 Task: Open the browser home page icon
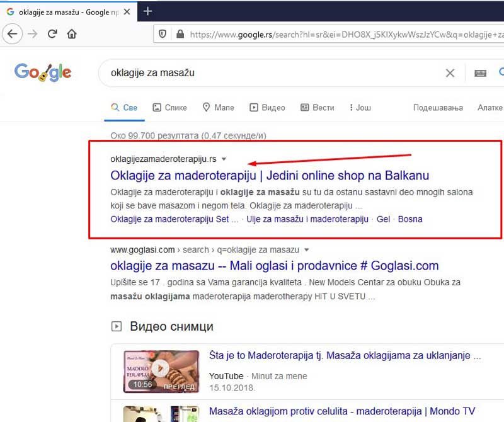[x=72, y=34]
